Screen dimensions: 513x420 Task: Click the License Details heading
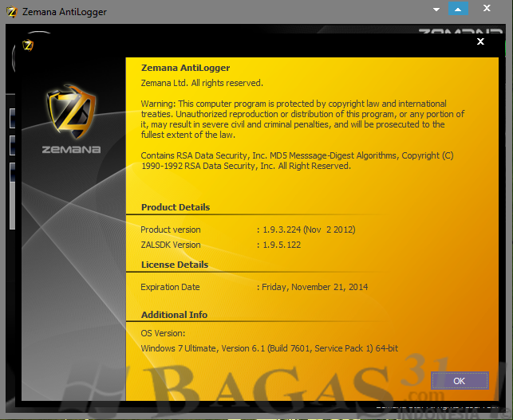click(x=175, y=265)
